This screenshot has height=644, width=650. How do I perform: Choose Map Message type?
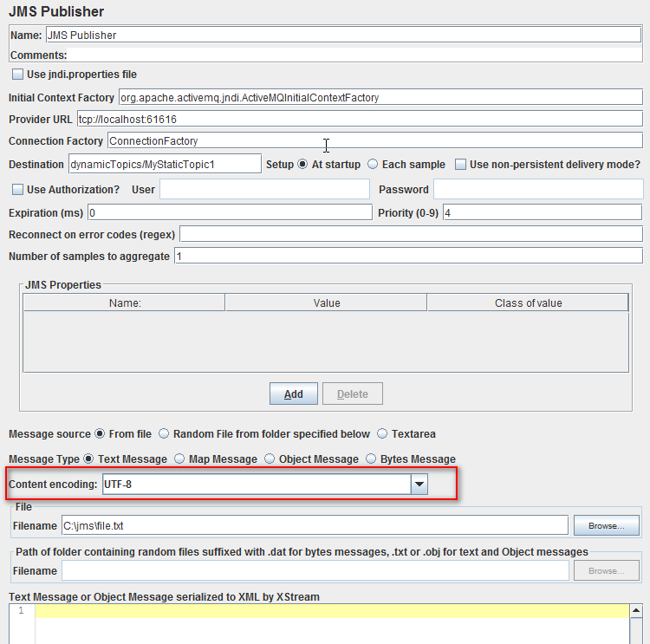tap(179, 459)
